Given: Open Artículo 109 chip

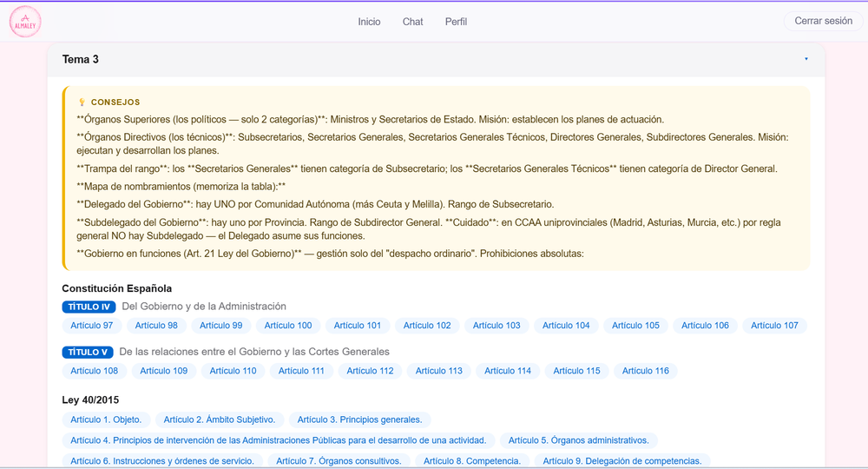Looking at the screenshot, I should tap(163, 371).
